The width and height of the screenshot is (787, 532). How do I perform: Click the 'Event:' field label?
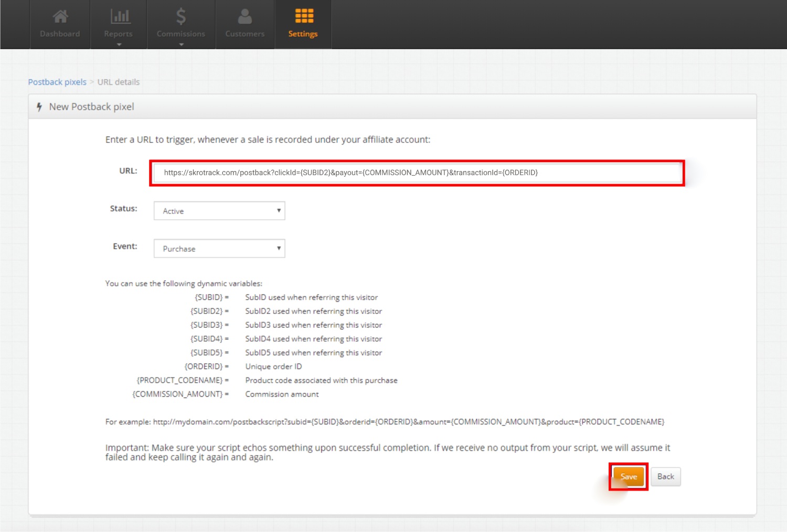tap(125, 246)
